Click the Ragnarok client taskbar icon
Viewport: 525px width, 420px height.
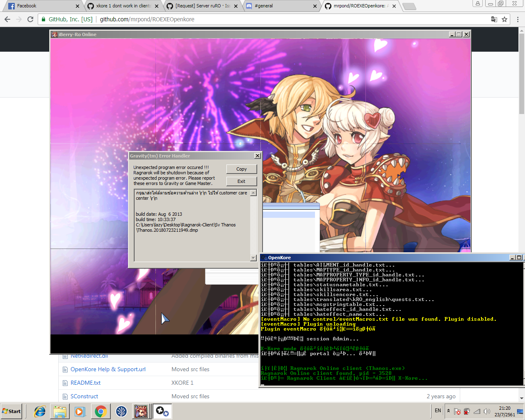pyautogui.click(x=141, y=411)
